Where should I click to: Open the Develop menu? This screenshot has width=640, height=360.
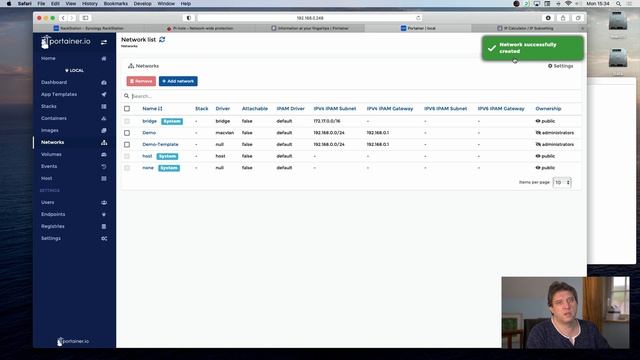coord(142,4)
